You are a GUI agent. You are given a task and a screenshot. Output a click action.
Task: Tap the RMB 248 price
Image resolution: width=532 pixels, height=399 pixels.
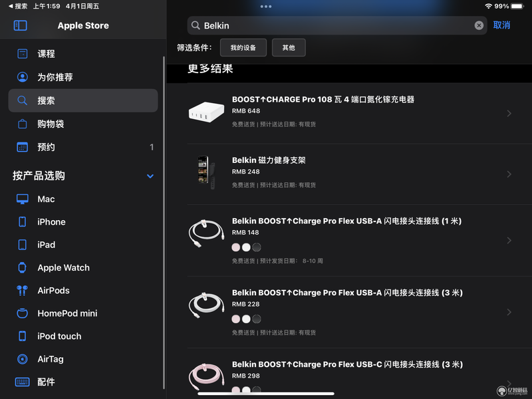246,172
